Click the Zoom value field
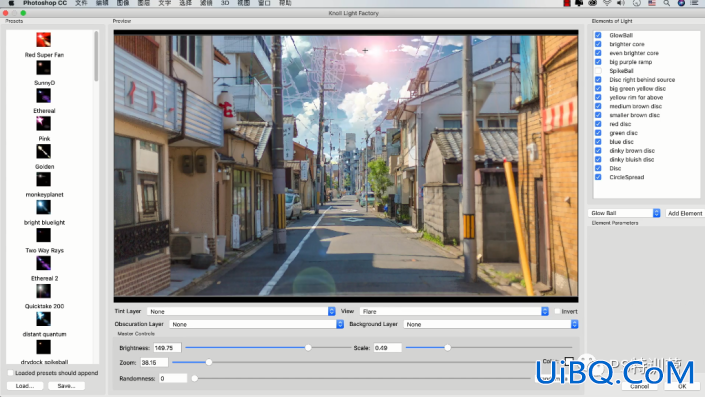The height and width of the screenshot is (397, 705). pos(154,362)
